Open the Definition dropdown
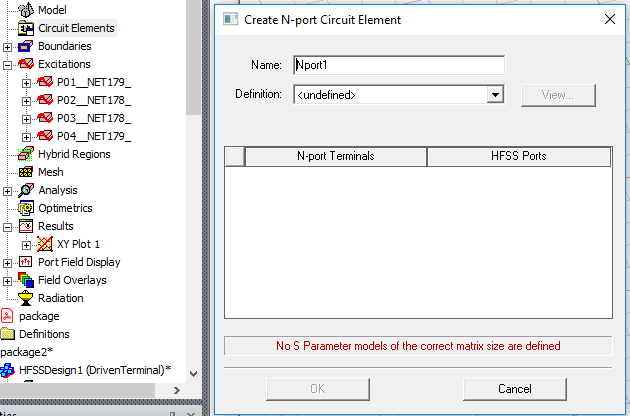Viewport: 630px width, 416px height. click(x=494, y=95)
